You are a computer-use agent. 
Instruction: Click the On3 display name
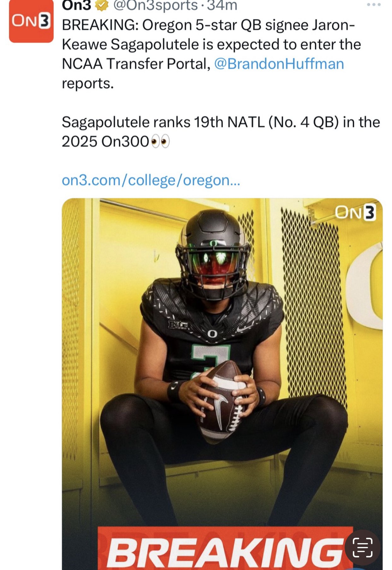coord(77,5)
